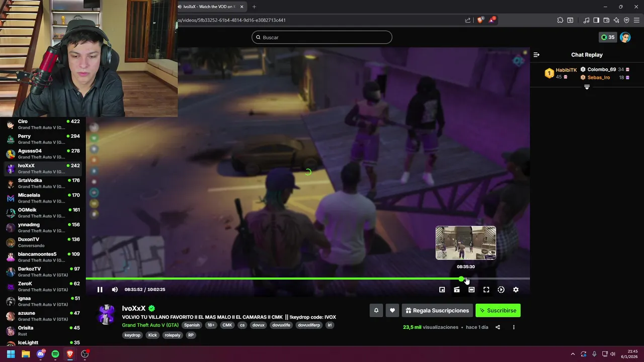
Task: Open Spotify from taskbar
Action: pos(55,354)
